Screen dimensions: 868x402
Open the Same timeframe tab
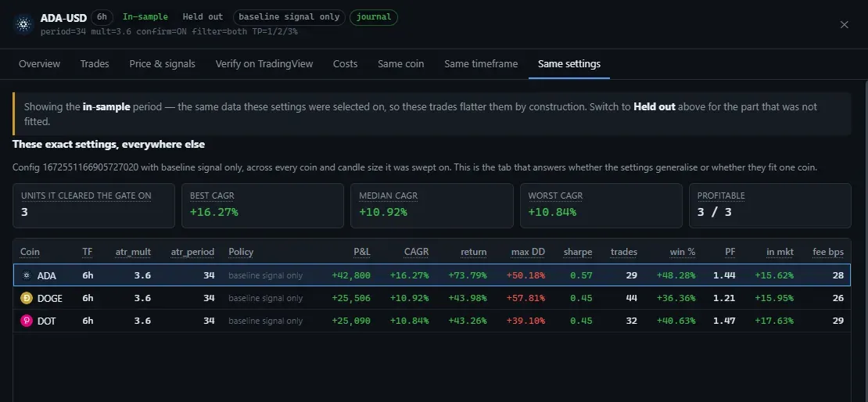click(481, 63)
